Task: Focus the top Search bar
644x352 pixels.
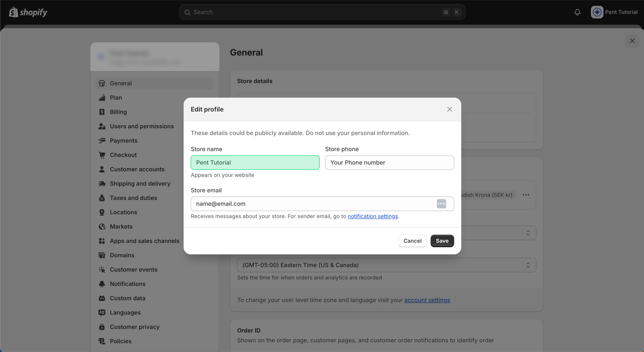Action: 322,12
